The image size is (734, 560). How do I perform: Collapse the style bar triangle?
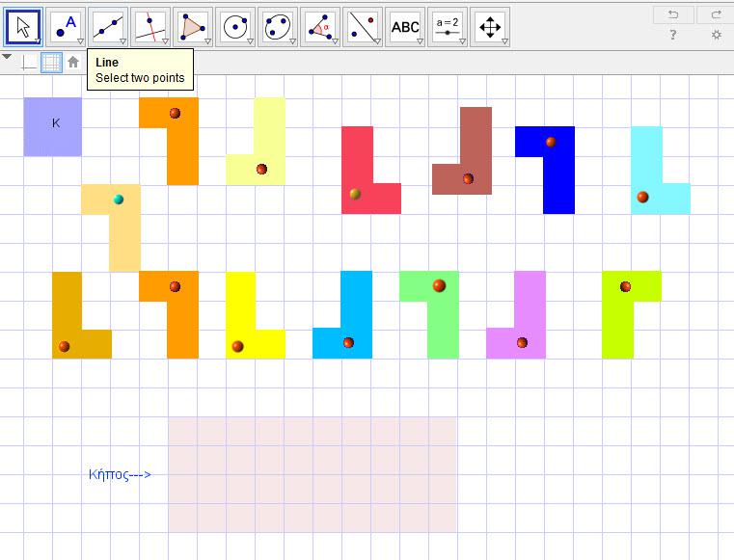point(7,57)
